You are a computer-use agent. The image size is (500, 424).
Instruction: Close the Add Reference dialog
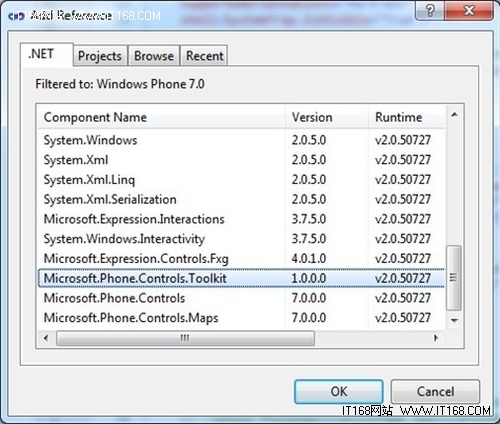coord(469,11)
